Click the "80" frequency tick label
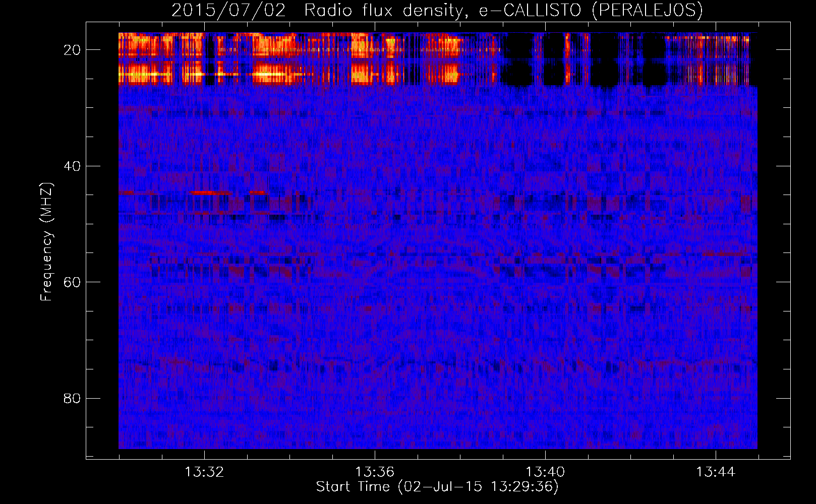Viewport: 816px width, 504px height. (x=72, y=399)
